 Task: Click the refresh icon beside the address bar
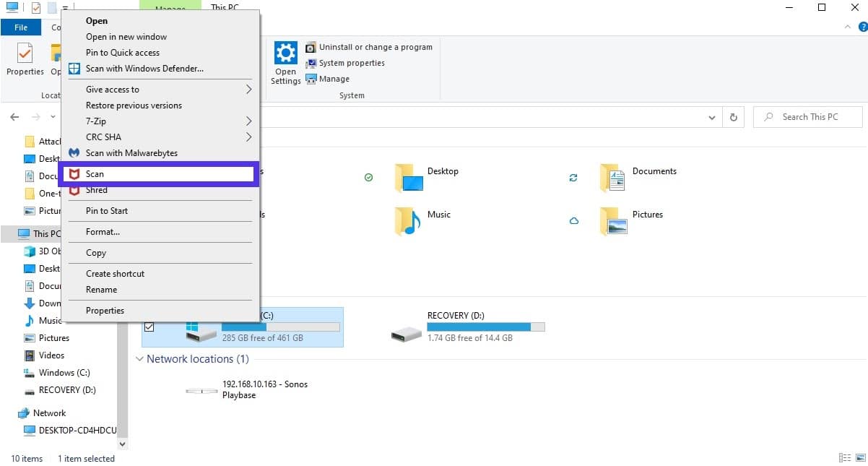tap(733, 116)
